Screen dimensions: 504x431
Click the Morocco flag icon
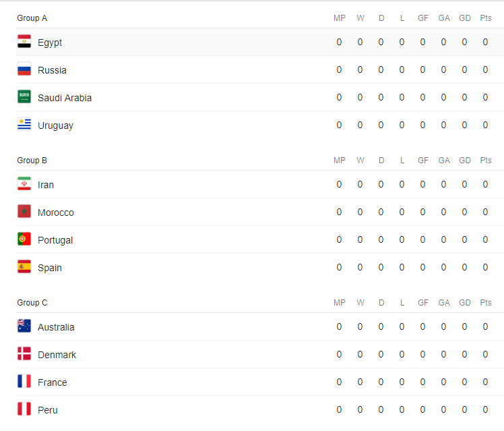(24, 212)
